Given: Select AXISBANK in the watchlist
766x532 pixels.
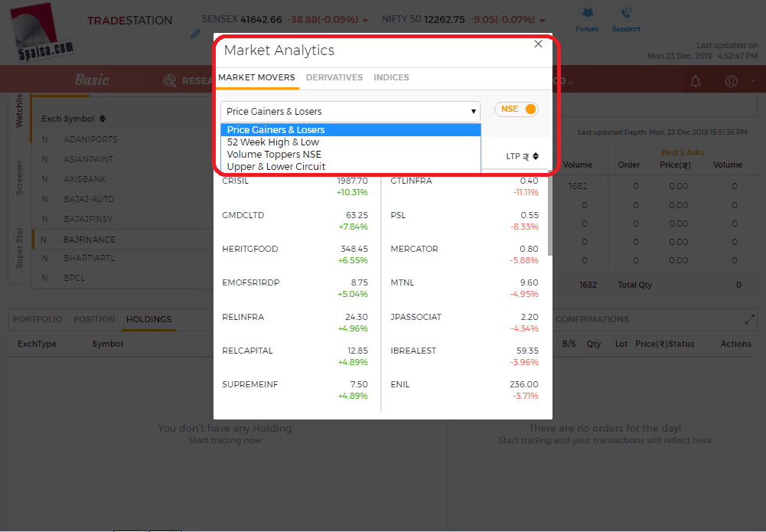Looking at the screenshot, I should (x=84, y=179).
